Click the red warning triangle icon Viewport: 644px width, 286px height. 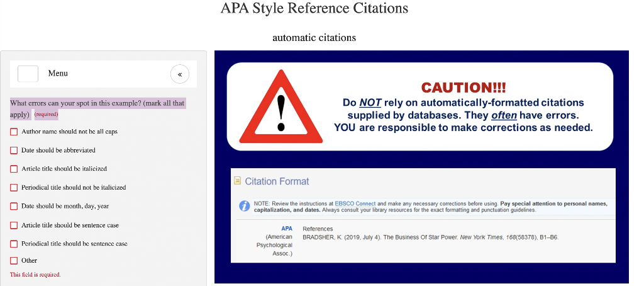tap(281, 107)
